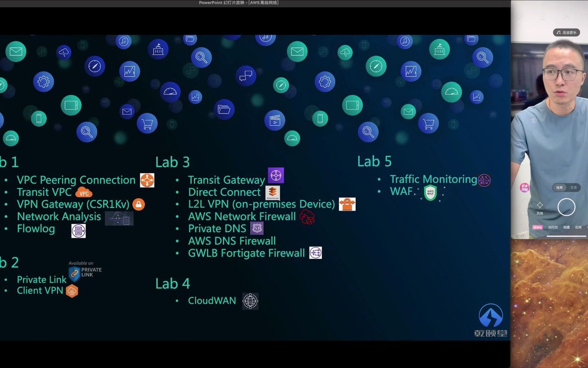Switch to the 视频 tab
The height and width of the screenshot is (368, 588).
coord(578,227)
